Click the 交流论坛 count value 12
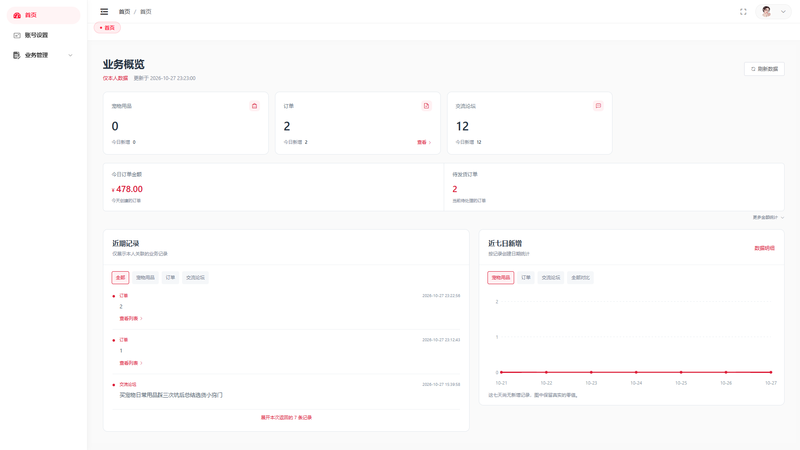 coord(462,126)
